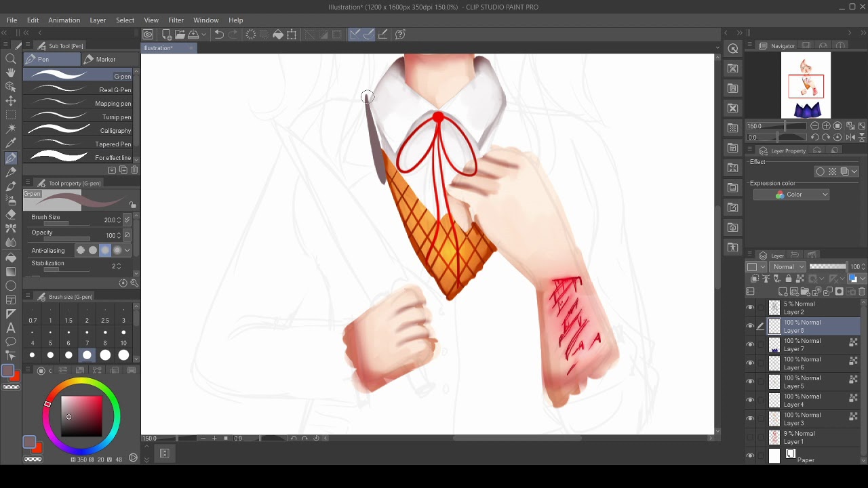Viewport: 868px width, 488px height.
Task: Select the Hand move tool
Action: click(11, 73)
